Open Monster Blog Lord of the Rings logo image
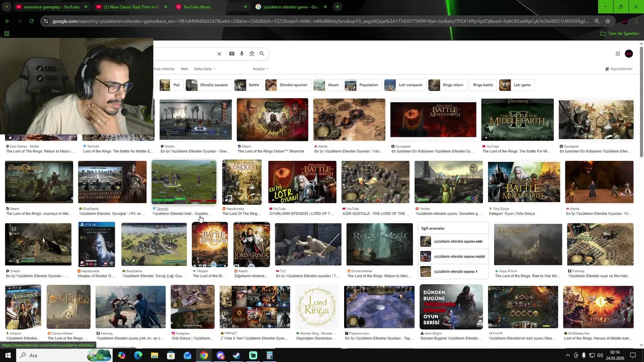The height and width of the screenshot is (362, 644). pyautogui.click(x=316, y=307)
